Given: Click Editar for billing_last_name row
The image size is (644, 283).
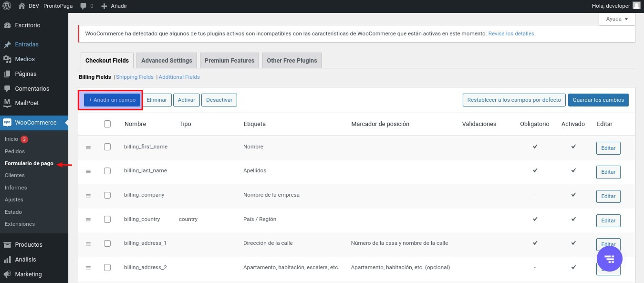Looking at the screenshot, I should tap(608, 172).
